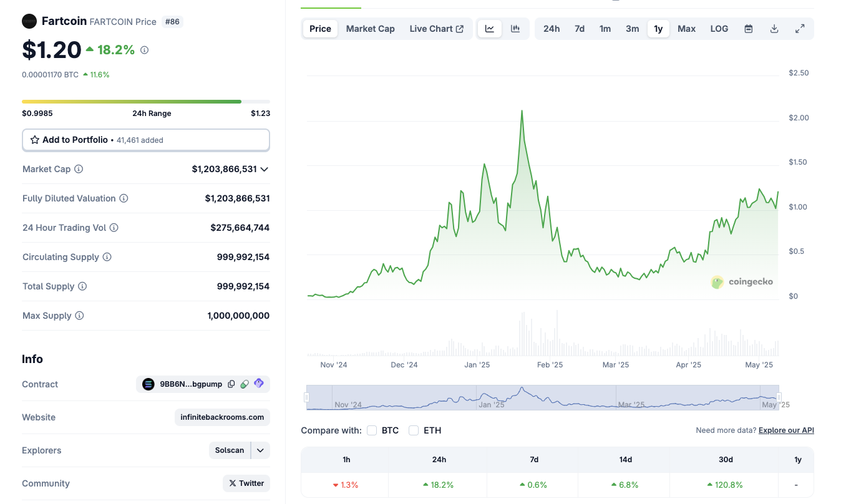
Task: Click the 7d 0.6% change value
Action: pos(533,485)
